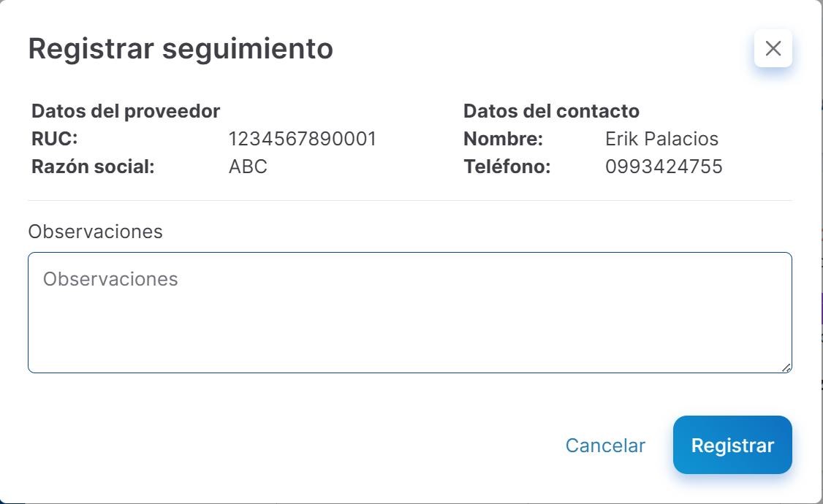Select the razón social value ABC
The height and width of the screenshot is (504, 823).
[247, 166]
